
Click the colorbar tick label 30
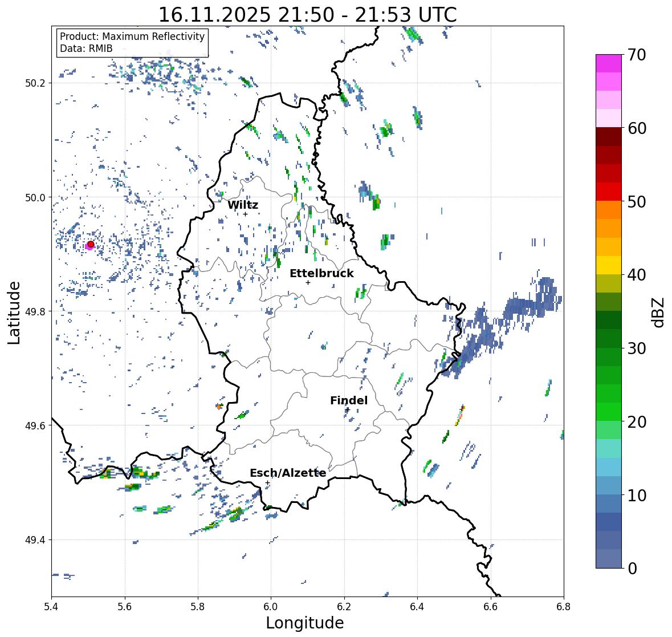(637, 348)
